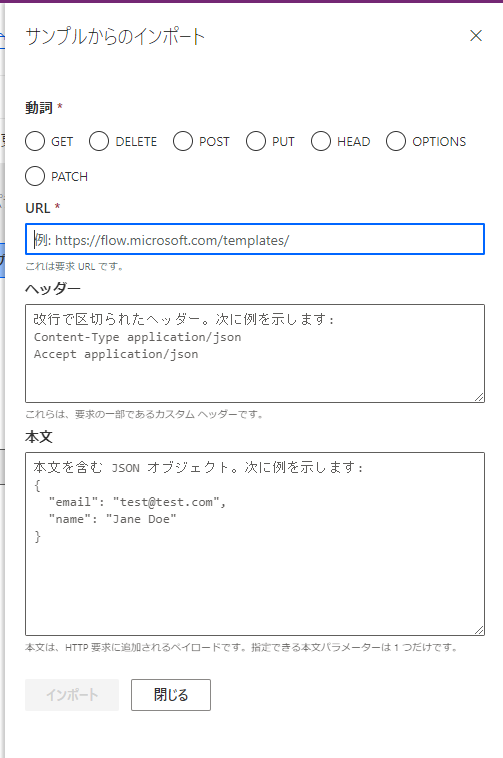Close the サンプルからのインポート panel with X
This screenshot has height=758, width=503.
coord(476,36)
